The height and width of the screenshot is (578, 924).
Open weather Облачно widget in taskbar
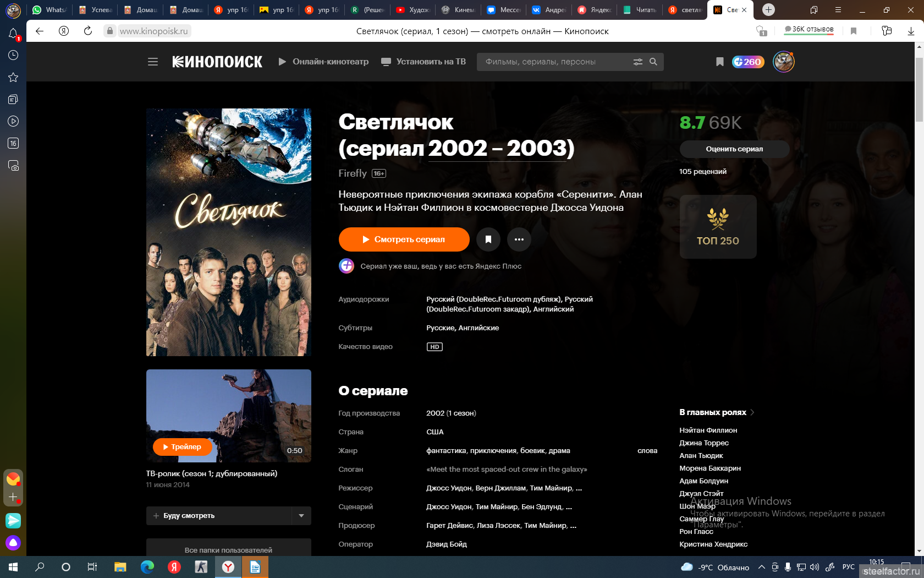(715, 567)
